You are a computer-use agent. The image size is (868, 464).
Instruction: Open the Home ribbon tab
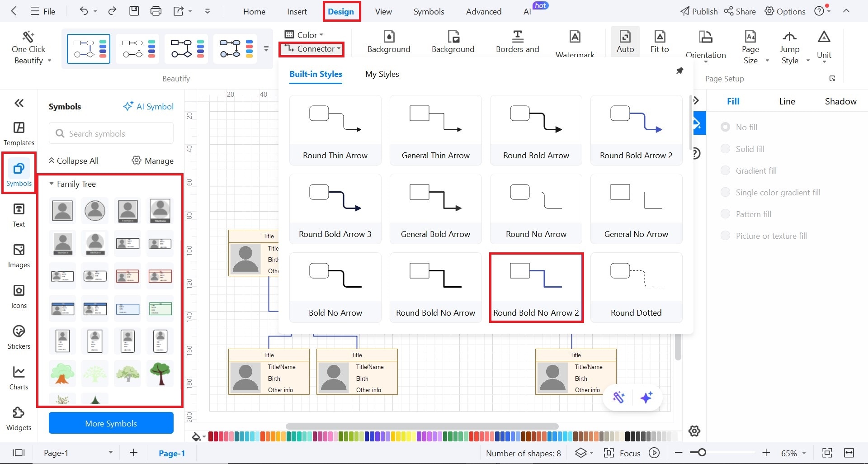(x=254, y=11)
